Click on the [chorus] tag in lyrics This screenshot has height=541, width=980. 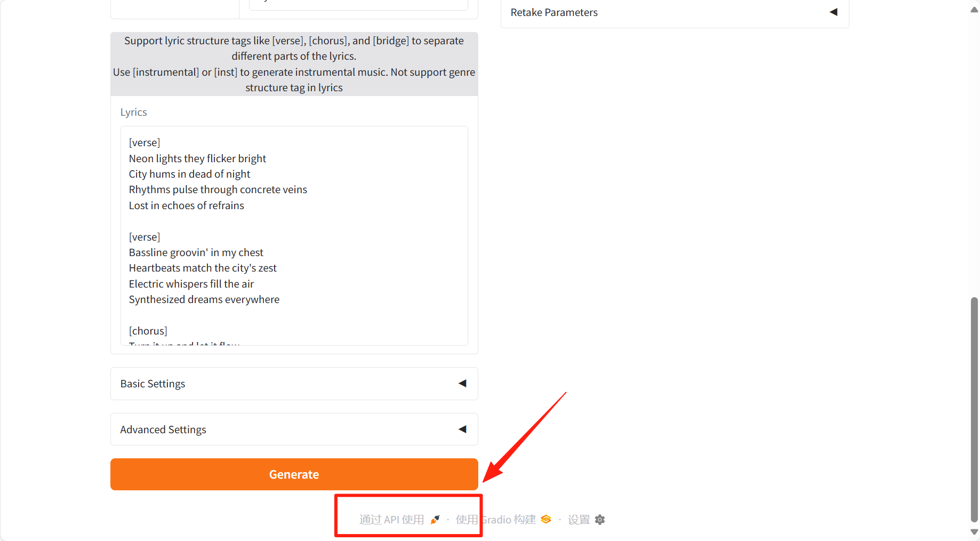pos(148,331)
